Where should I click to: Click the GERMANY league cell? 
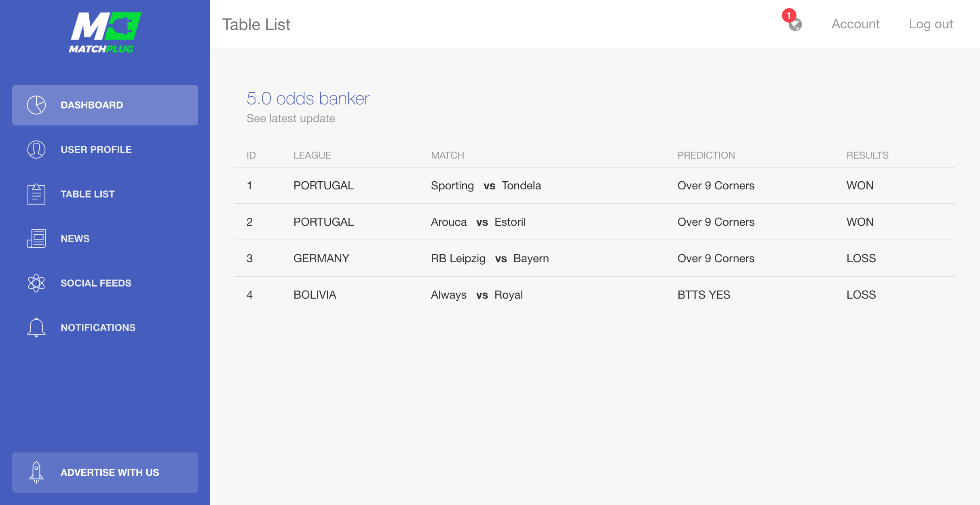point(321,259)
